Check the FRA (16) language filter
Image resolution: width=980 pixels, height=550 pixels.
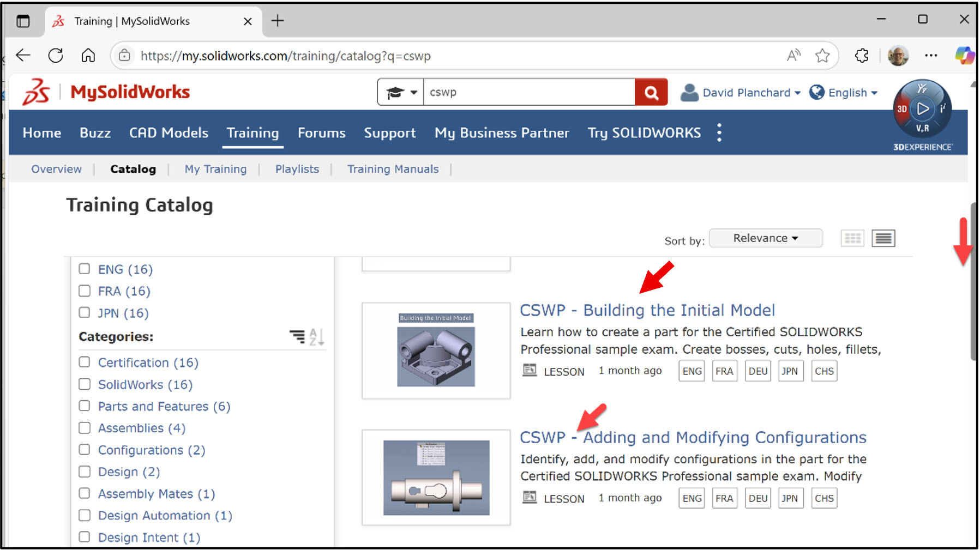[85, 291]
